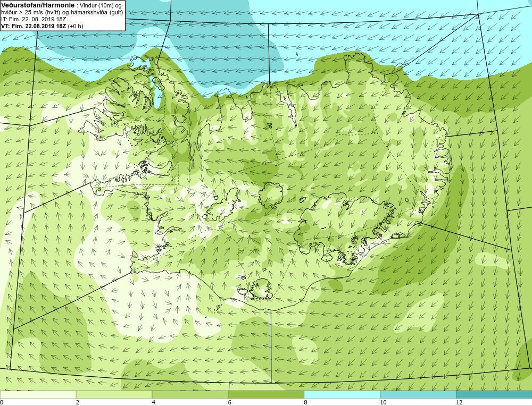This screenshot has height=406, width=532.
Task: Click the 6–8 m/s dark green legend swatch
Action: click(x=266, y=394)
